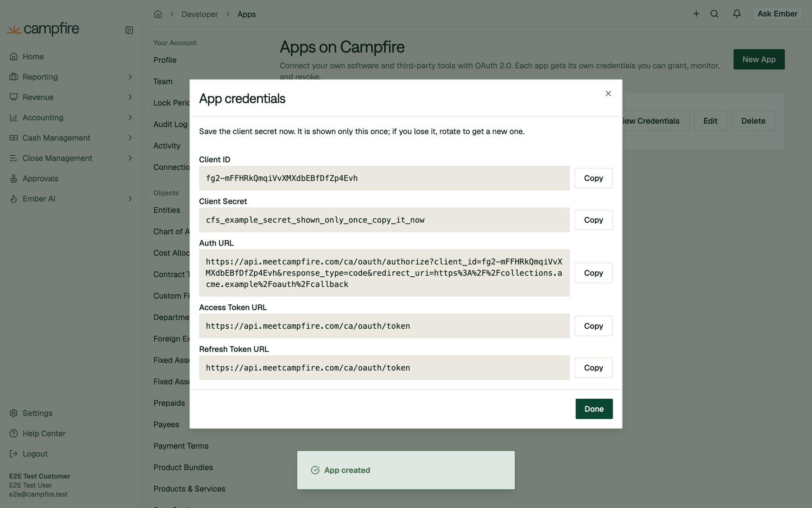Click the Help Center question icon

click(x=14, y=433)
